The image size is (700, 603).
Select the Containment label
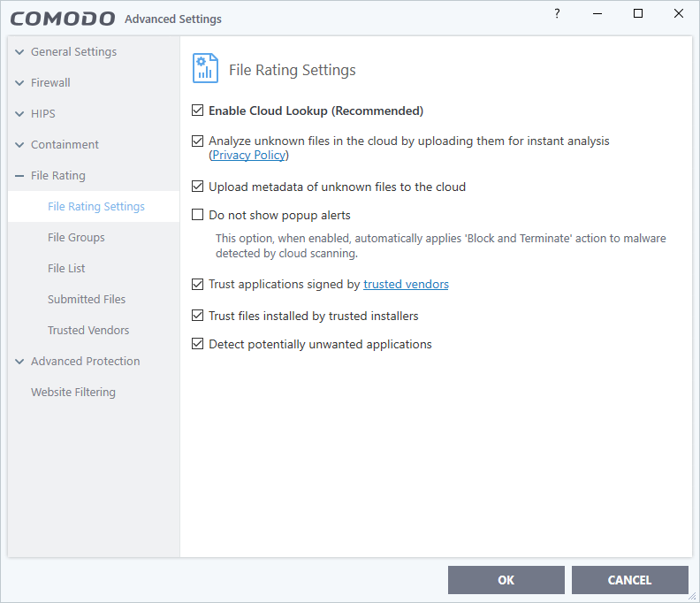click(65, 144)
